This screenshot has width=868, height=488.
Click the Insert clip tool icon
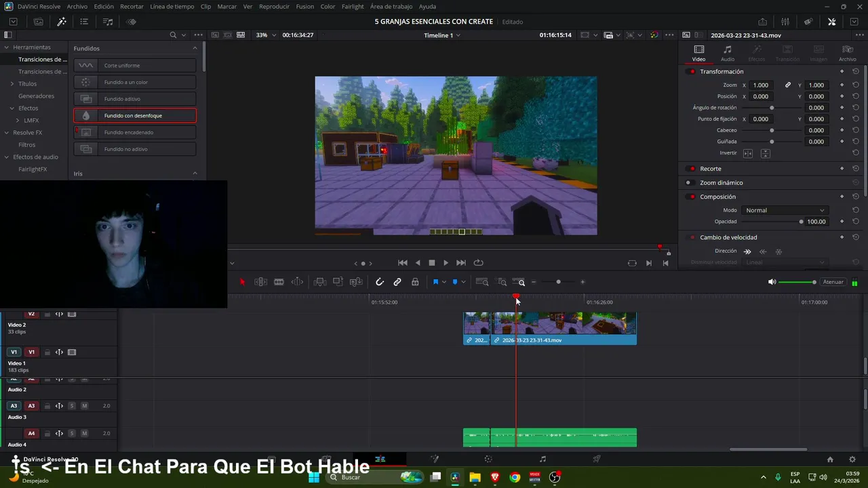coord(320,282)
